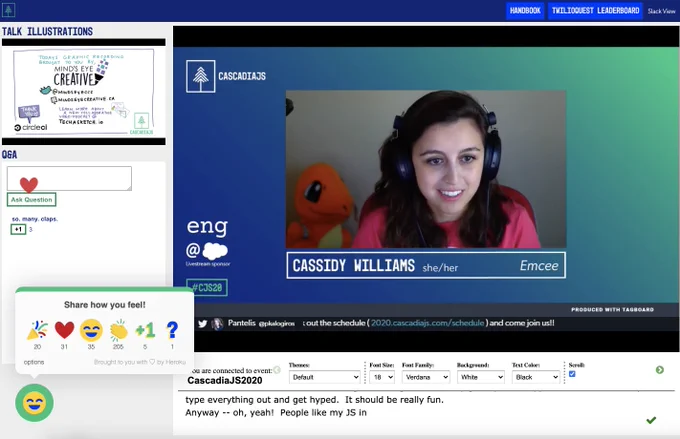Open the Mind's Eye Creative illustration thumbnail
Viewport: 680px width, 439px height.
(x=84, y=92)
